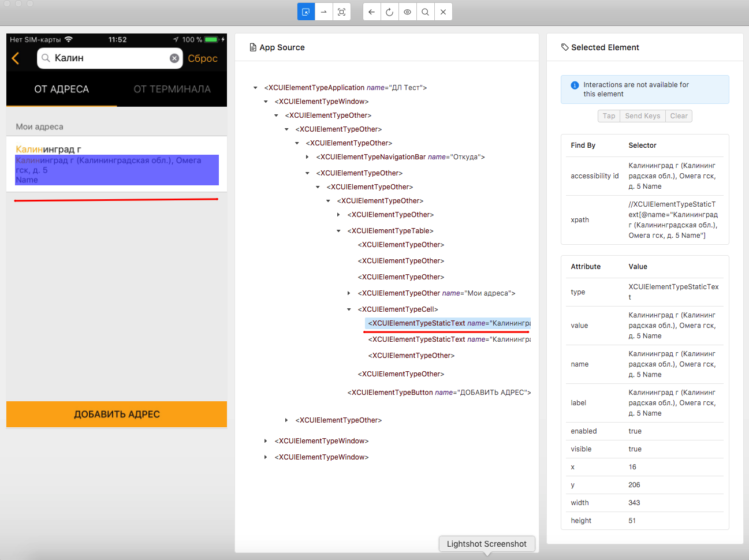The width and height of the screenshot is (749, 560).
Task: Click the 'Сброс' button in screenshot
Action: 203,58
